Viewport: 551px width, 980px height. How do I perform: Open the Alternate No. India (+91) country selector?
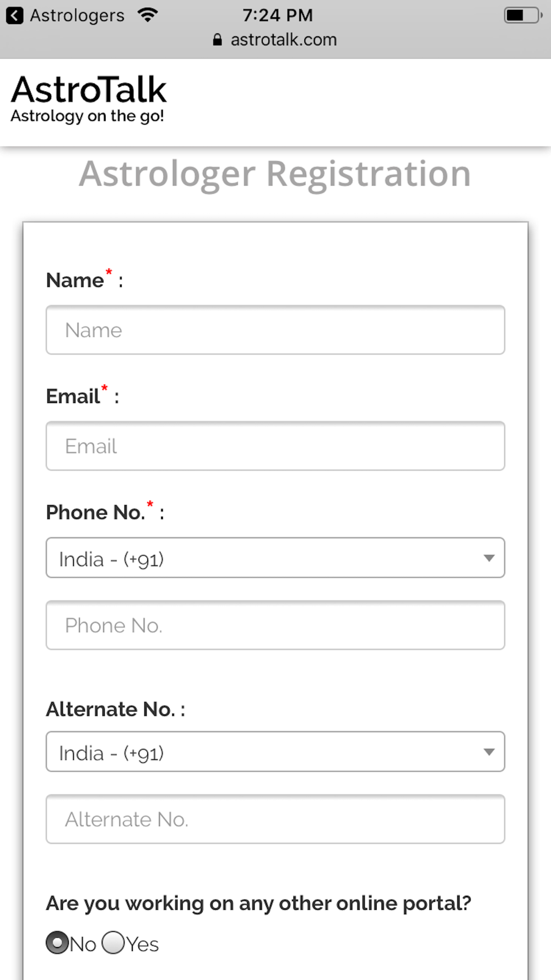pos(275,752)
